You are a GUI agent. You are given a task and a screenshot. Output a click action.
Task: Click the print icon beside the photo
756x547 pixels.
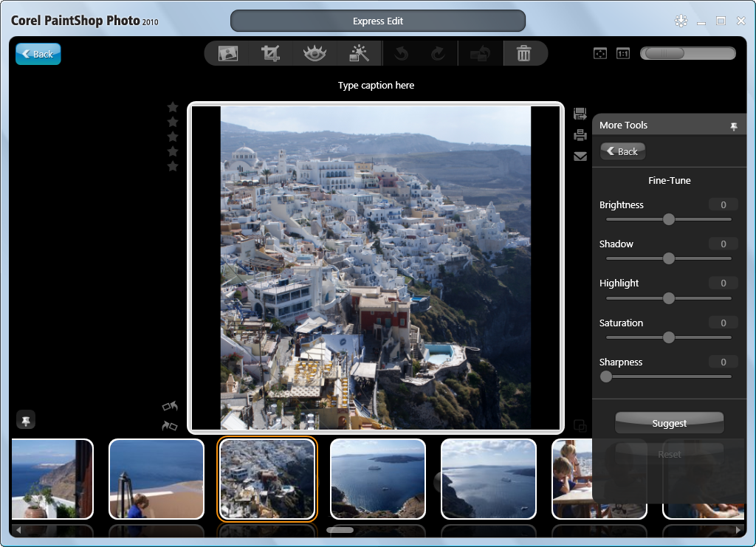coord(580,135)
